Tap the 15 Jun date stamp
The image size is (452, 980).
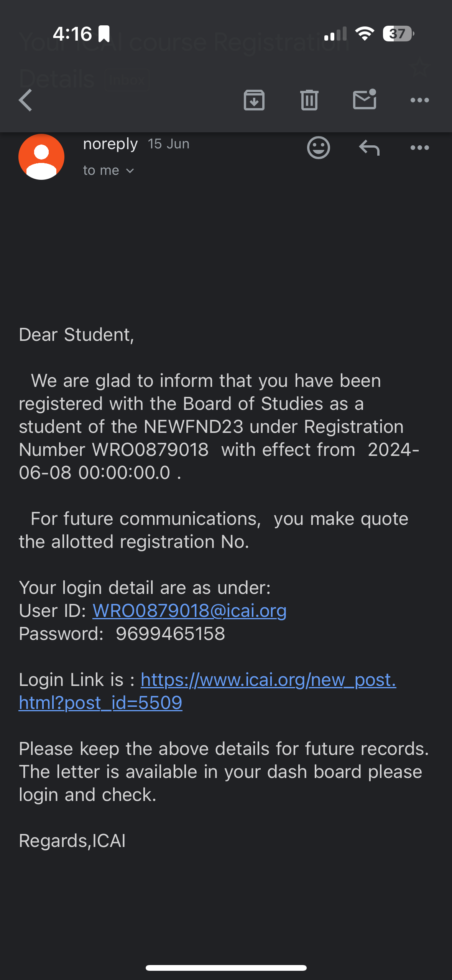pyautogui.click(x=169, y=144)
